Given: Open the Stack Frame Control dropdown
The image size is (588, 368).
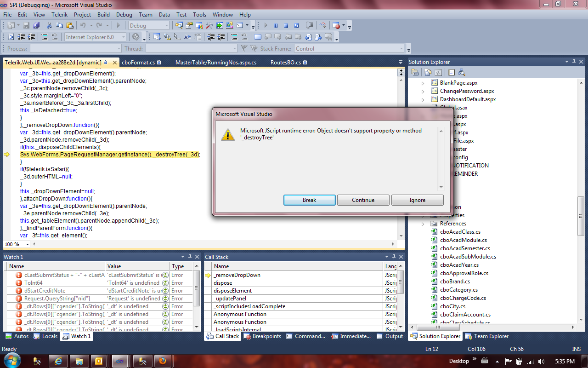Looking at the screenshot, I should pyautogui.click(x=349, y=48).
